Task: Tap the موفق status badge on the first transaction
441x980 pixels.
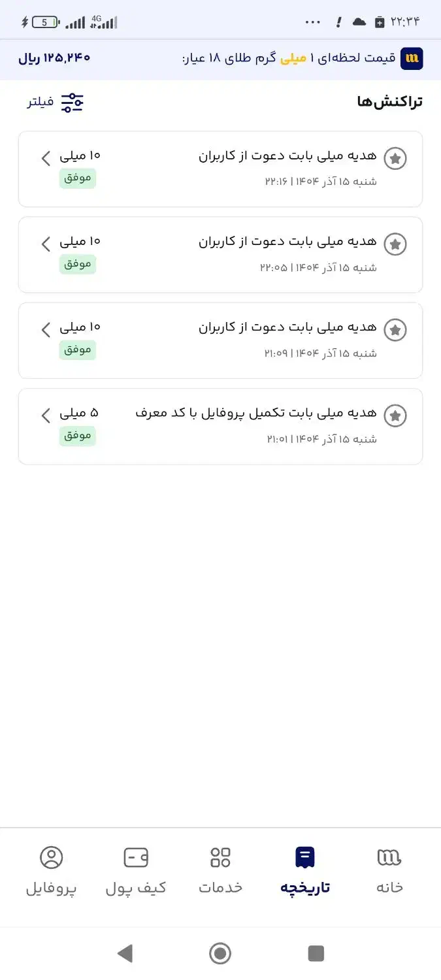Action: [x=77, y=178]
